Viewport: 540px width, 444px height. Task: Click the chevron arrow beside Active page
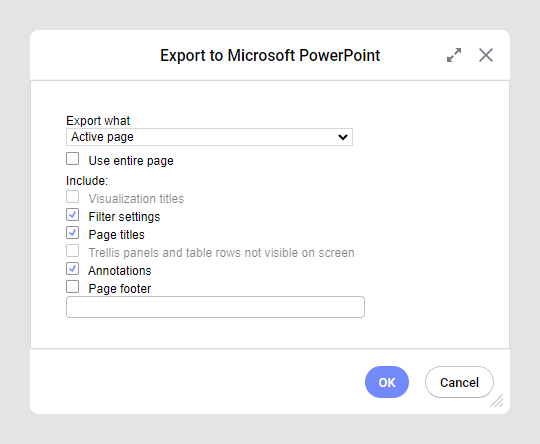343,137
